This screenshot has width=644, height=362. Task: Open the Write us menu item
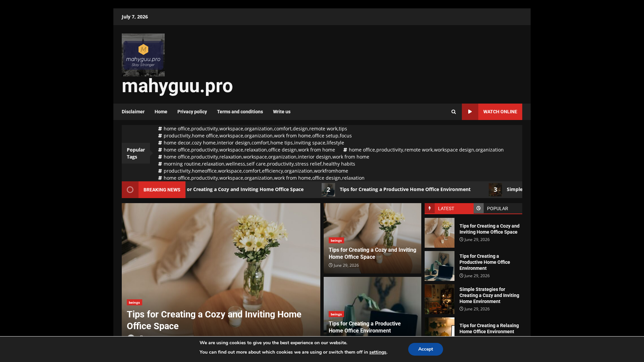(x=282, y=112)
